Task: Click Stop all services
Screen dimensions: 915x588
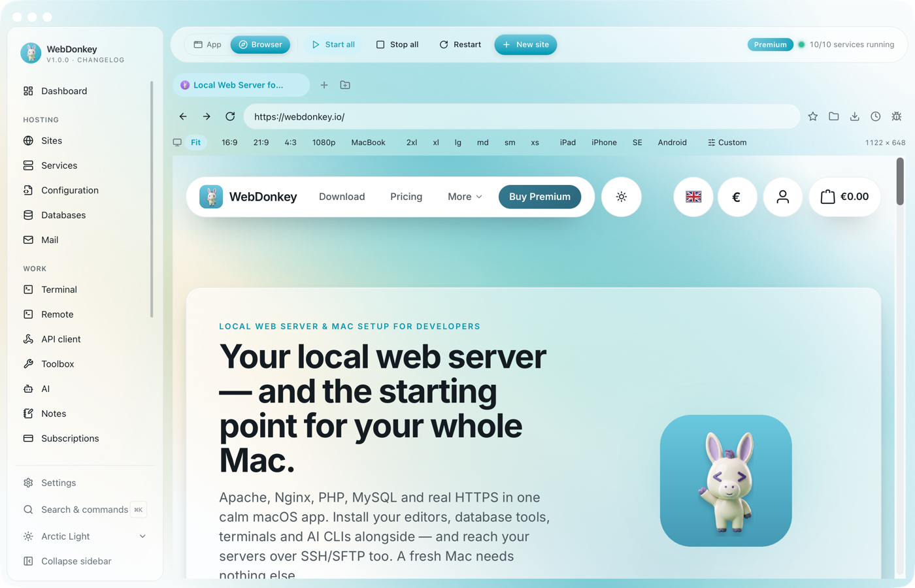Action: click(x=397, y=44)
